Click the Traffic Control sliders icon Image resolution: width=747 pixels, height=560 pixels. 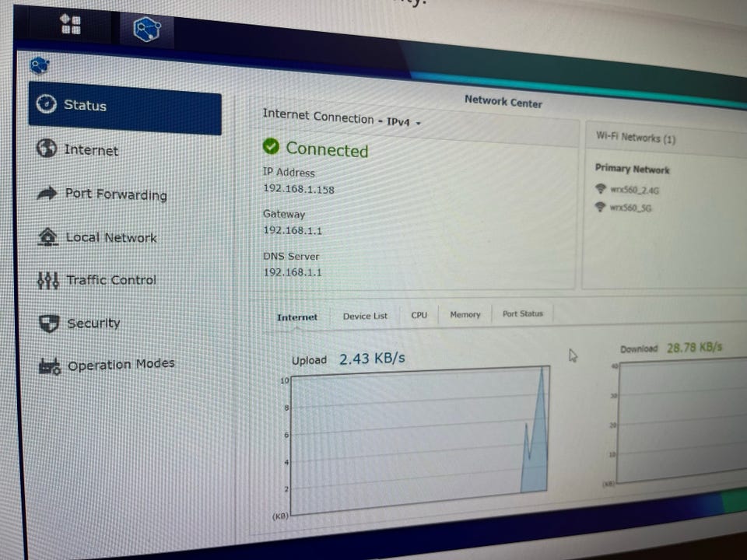coord(48,281)
